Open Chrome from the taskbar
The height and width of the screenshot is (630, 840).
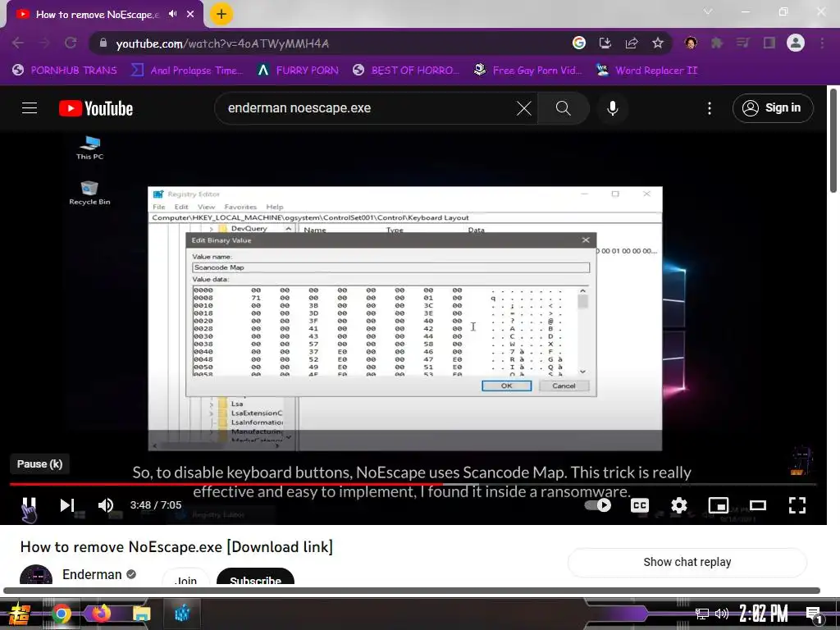[61, 614]
